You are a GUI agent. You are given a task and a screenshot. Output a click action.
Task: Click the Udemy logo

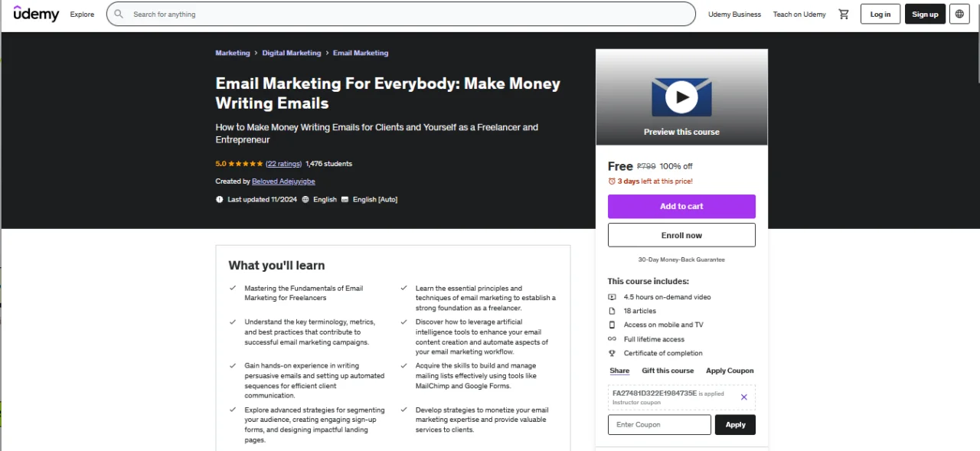point(36,14)
